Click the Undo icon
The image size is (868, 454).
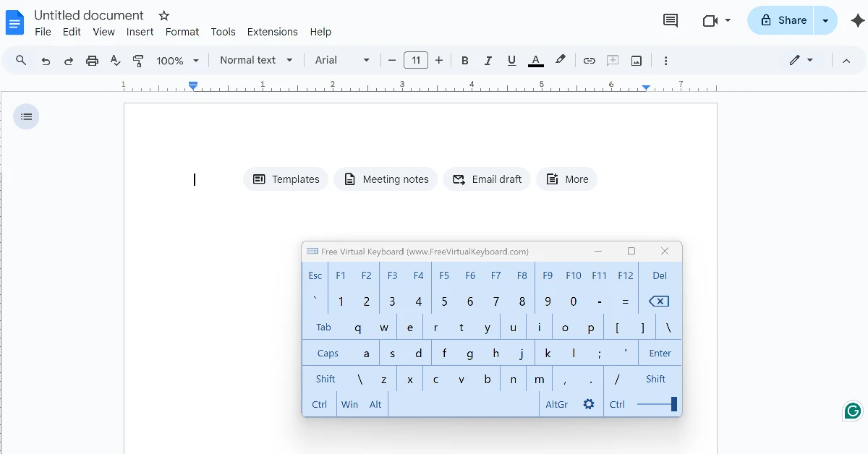pos(46,60)
